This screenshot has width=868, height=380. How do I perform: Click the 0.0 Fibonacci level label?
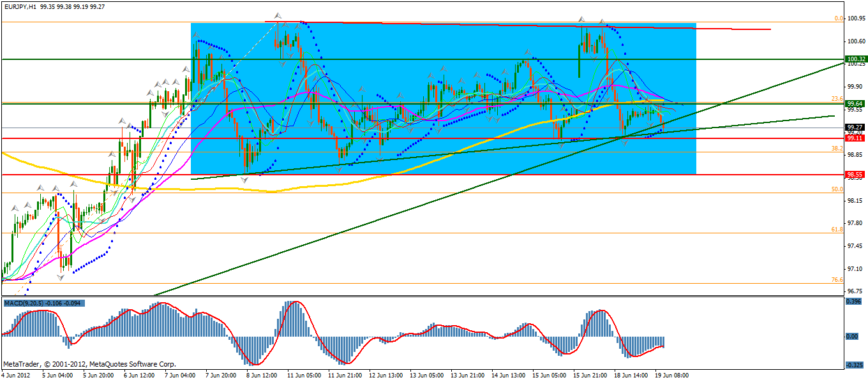coord(839,18)
